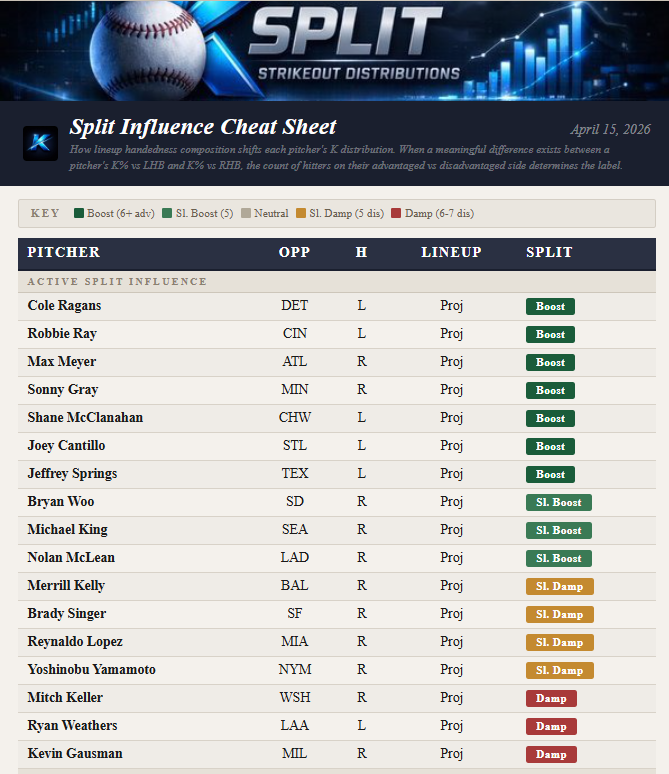Click the Sl. Boost green key swatch
This screenshot has width=669, height=774.
167,213
